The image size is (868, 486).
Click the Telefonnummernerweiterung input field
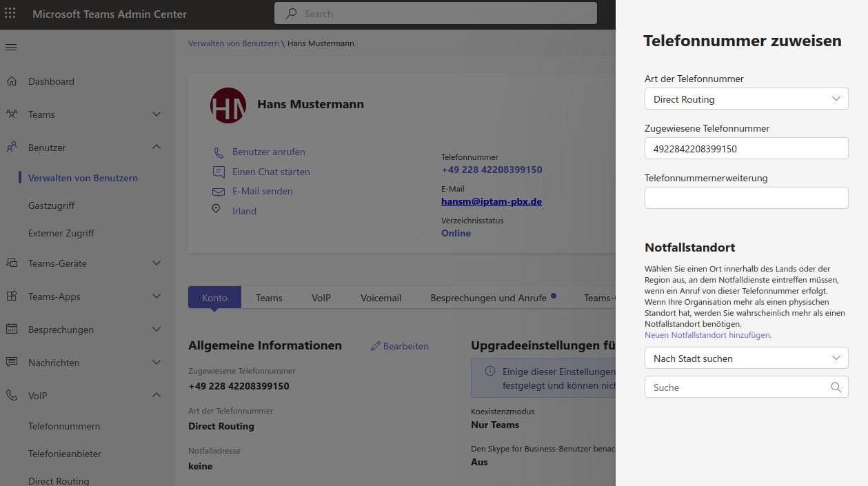[746, 198]
